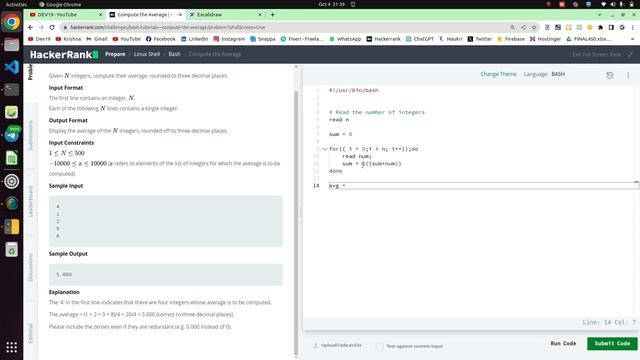Click Exit Full Screen View

(x=596, y=54)
